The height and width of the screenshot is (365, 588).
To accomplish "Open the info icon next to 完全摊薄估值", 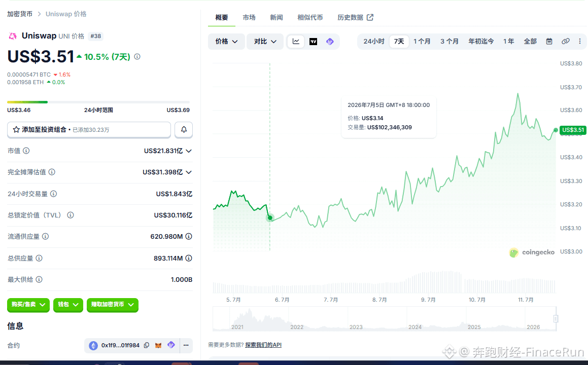I will 52,172.
